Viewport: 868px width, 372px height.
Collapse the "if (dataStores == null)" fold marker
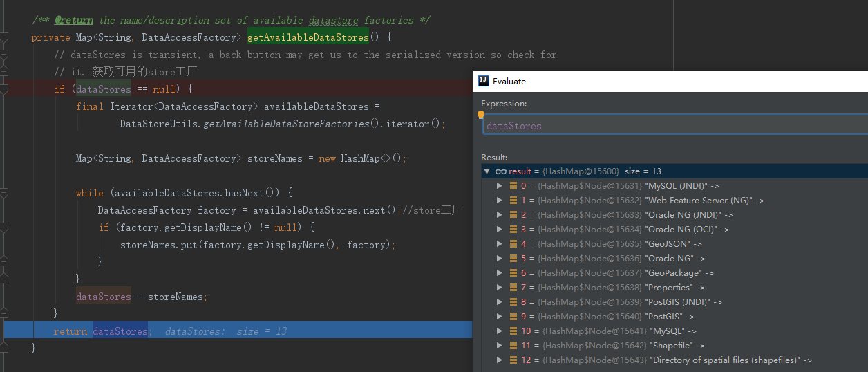3,89
